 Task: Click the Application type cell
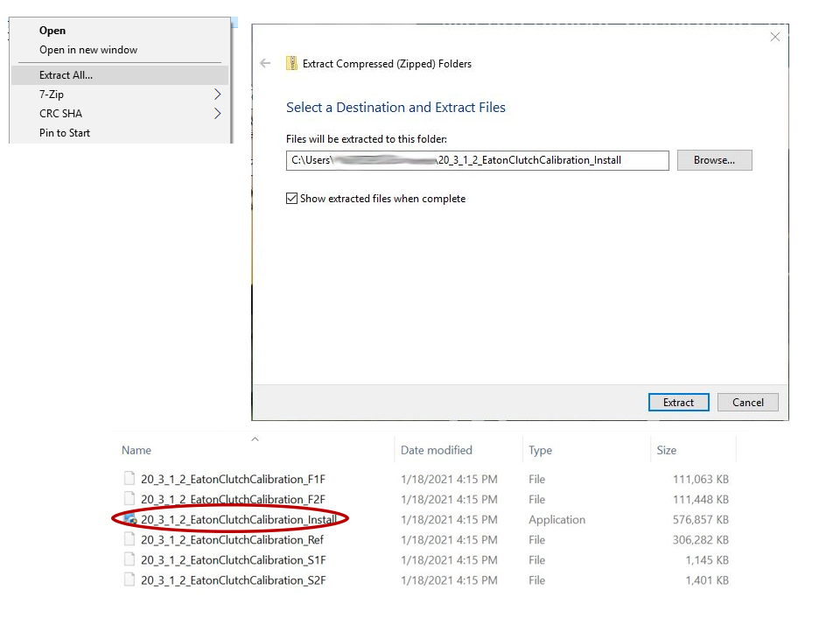click(x=557, y=519)
